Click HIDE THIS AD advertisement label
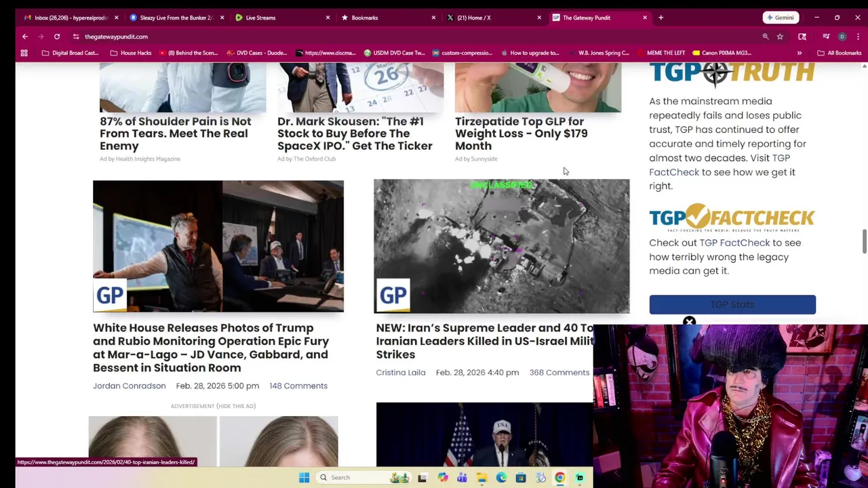The width and height of the screenshot is (868, 488). point(235,406)
